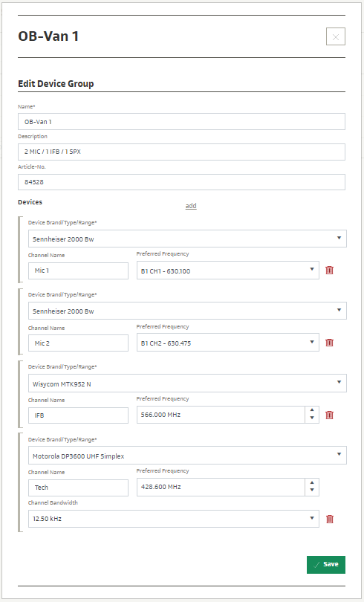Decrease the IFB 566.000 MHz frequency
The image size is (364, 602).
(x=312, y=418)
